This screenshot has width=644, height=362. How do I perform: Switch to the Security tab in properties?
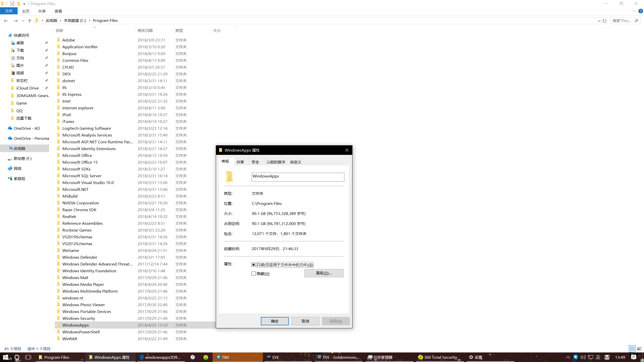(255, 162)
